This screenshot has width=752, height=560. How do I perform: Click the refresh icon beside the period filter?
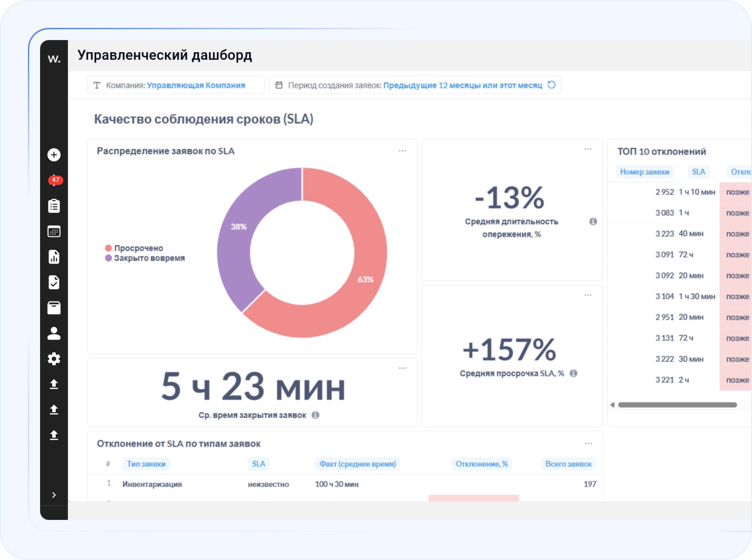click(x=552, y=85)
